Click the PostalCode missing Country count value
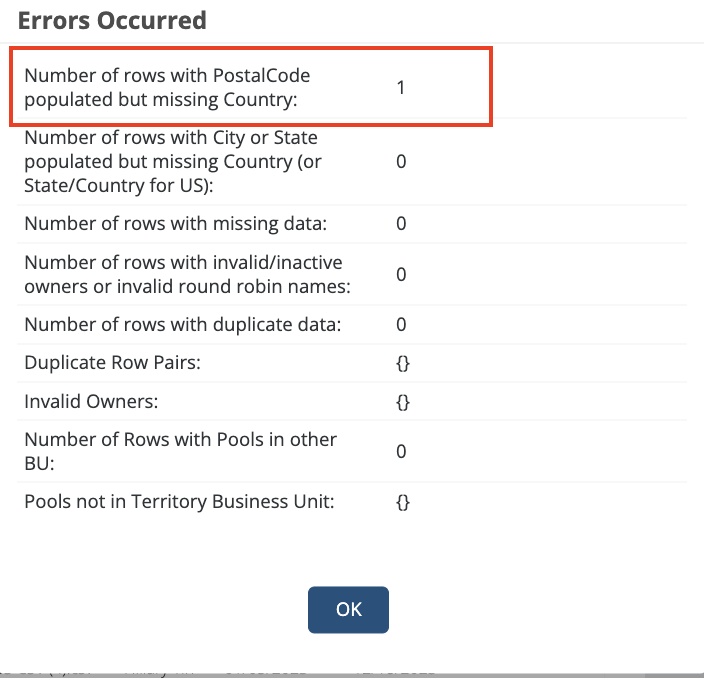704x678 pixels. point(401,87)
